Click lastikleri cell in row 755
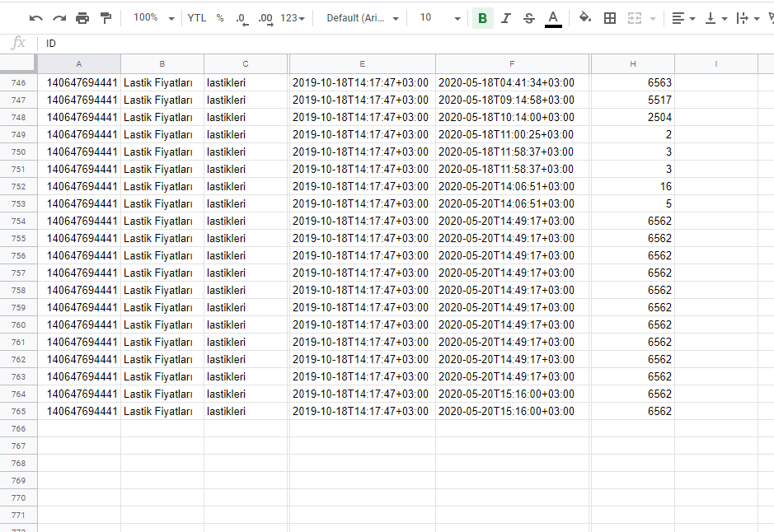Viewport: 774px width, 532px height. tap(246, 238)
